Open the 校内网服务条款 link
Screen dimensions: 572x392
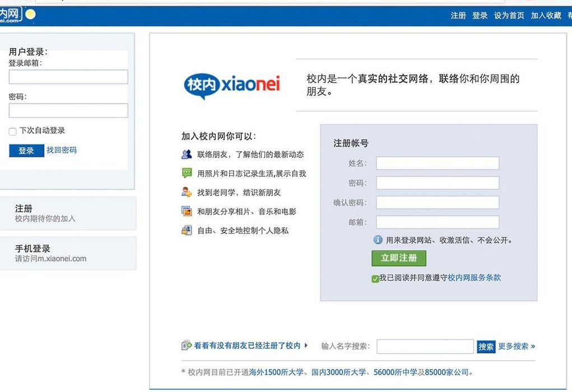474,278
